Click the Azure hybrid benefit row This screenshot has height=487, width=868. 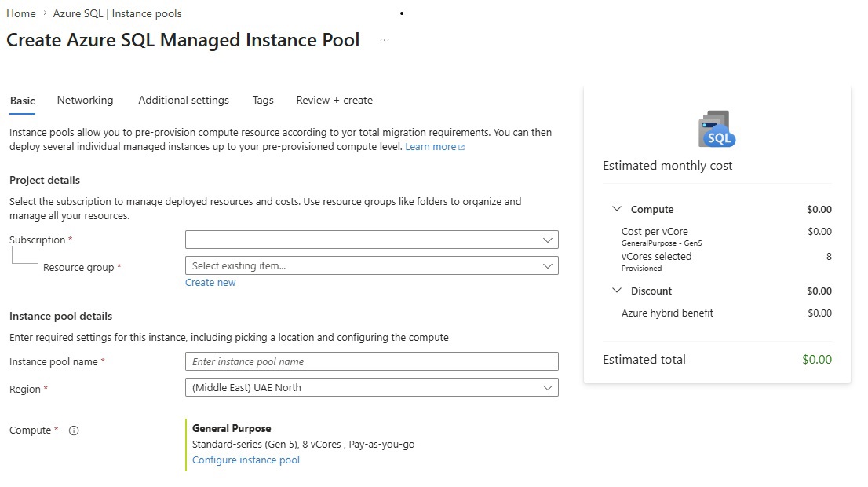(x=726, y=313)
